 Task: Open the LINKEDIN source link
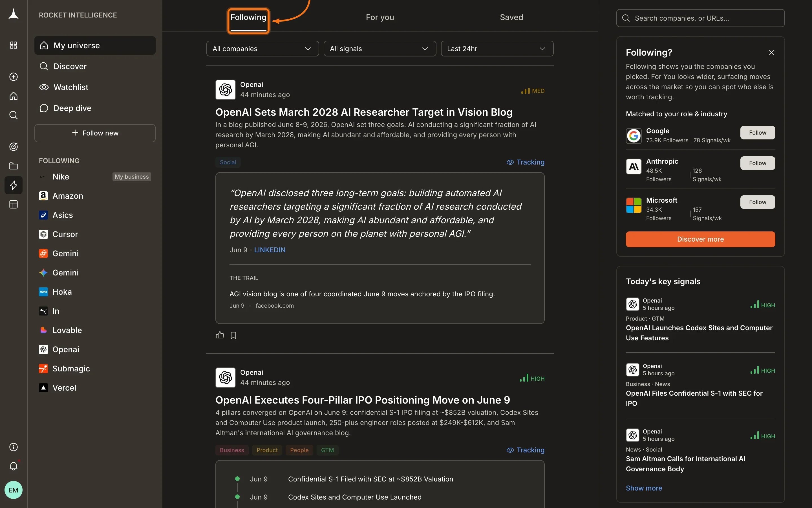(x=270, y=250)
